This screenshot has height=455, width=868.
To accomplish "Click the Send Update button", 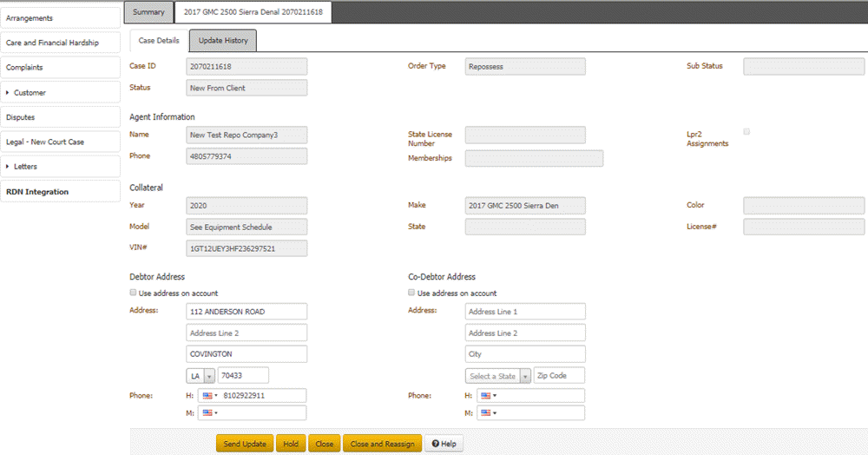I will point(245,444).
